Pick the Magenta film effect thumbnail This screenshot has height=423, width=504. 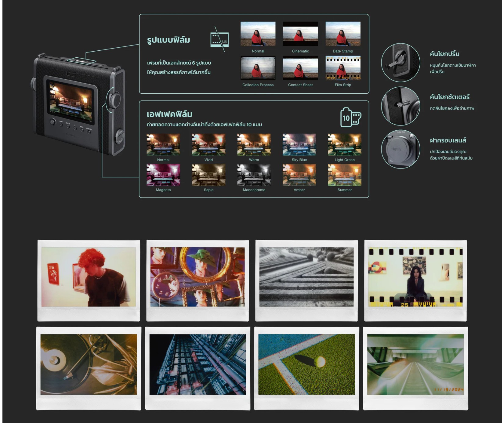pyautogui.click(x=163, y=175)
